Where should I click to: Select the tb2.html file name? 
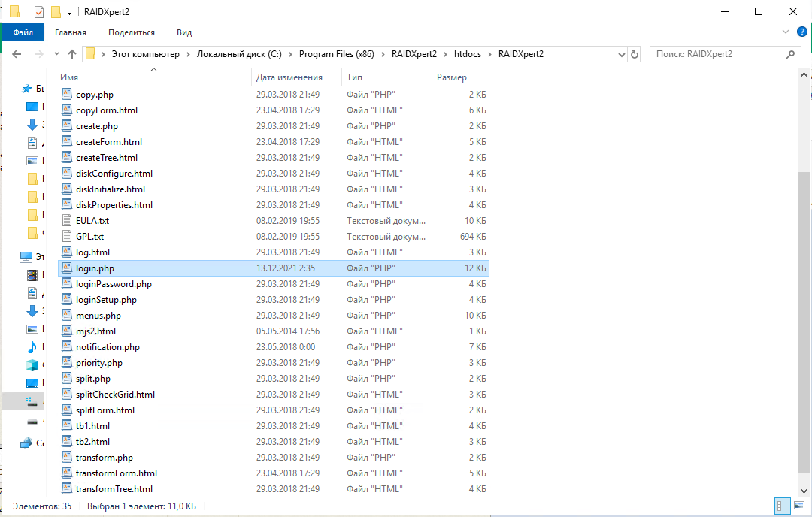click(x=92, y=441)
